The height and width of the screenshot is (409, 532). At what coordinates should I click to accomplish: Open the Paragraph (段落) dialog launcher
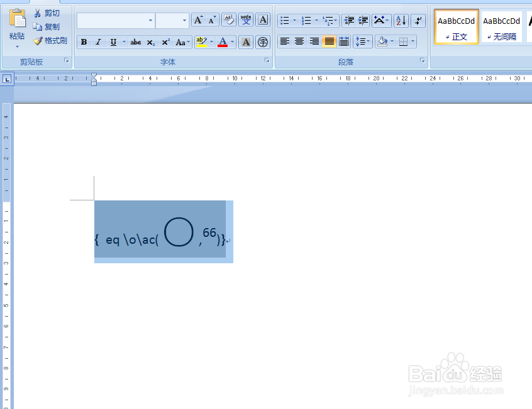423,60
